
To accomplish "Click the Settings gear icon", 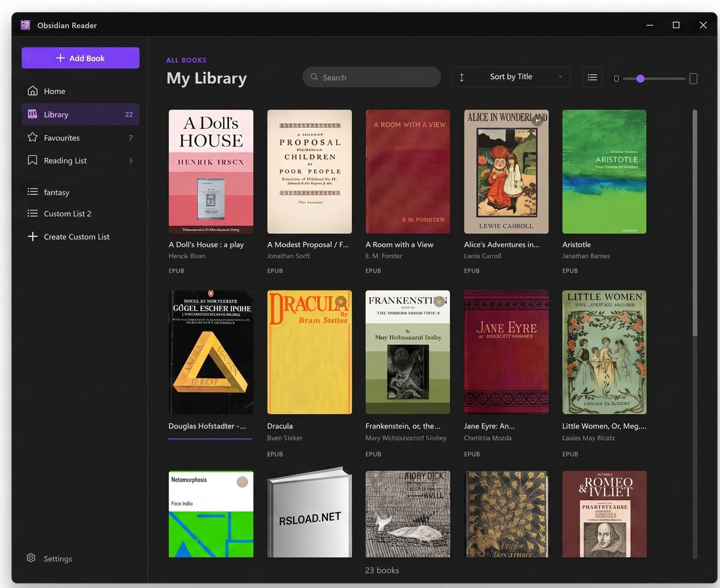I will (x=31, y=558).
